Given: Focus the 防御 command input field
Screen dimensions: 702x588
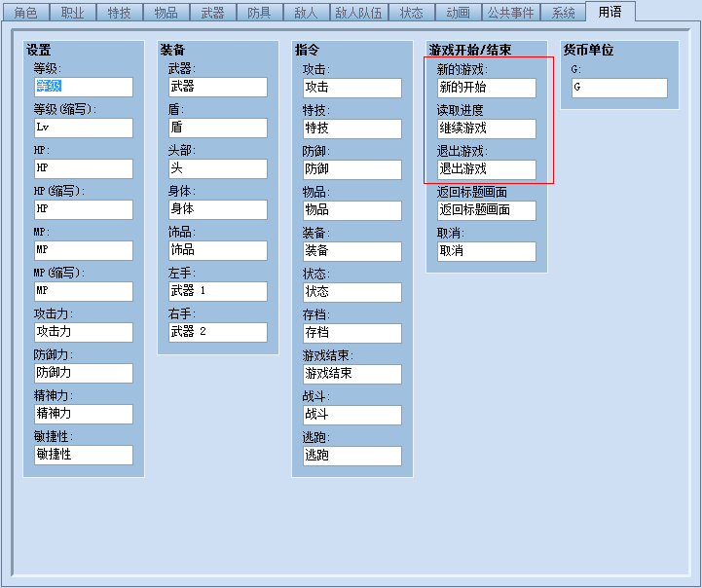Looking at the screenshot, I should 352,169.
